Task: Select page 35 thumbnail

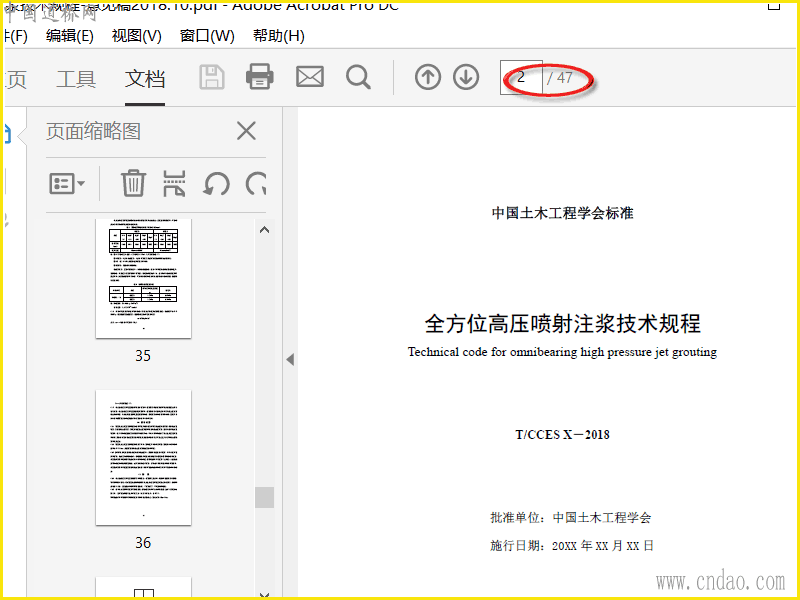Action: click(x=143, y=279)
